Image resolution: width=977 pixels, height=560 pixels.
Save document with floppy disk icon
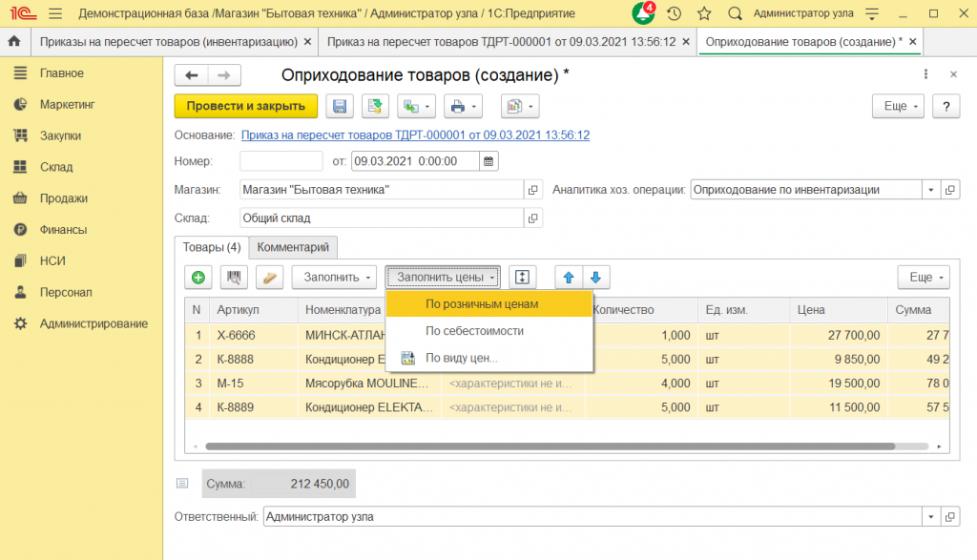tap(339, 106)
